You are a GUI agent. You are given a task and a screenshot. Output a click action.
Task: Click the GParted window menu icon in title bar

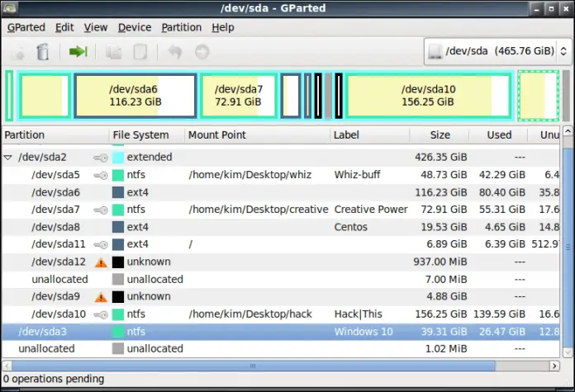10,7
